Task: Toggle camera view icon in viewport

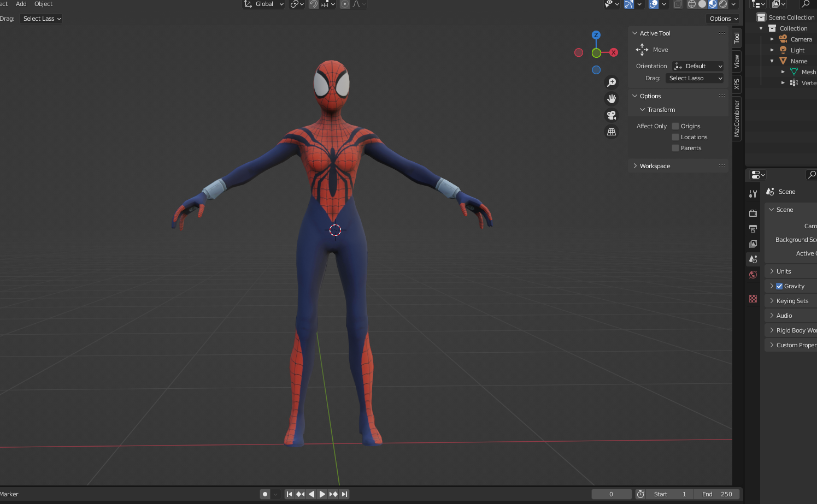Action: pyautogui.click(x=612, y=115)
